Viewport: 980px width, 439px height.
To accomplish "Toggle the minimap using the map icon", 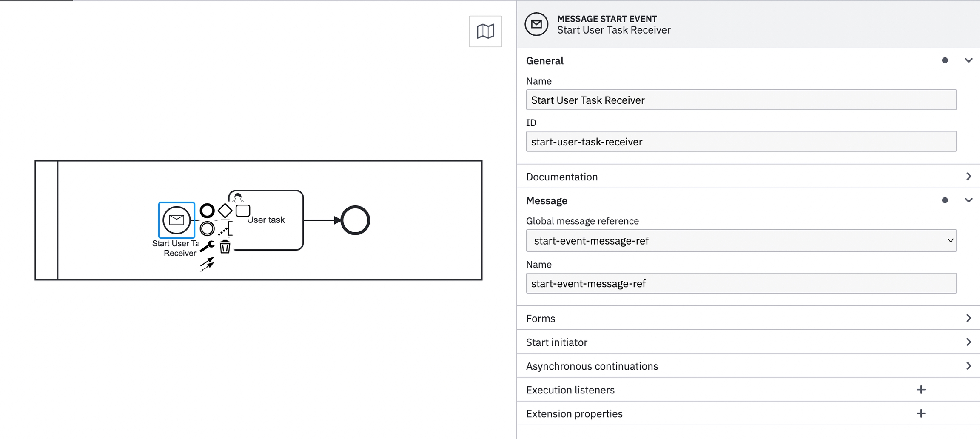I will (485, 31).
